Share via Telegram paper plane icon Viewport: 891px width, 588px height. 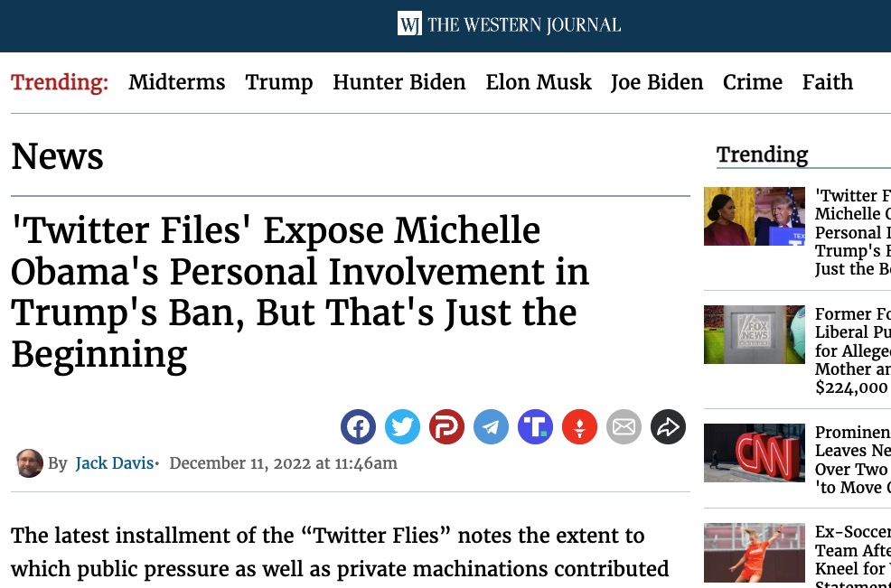(x=491, y=426)
